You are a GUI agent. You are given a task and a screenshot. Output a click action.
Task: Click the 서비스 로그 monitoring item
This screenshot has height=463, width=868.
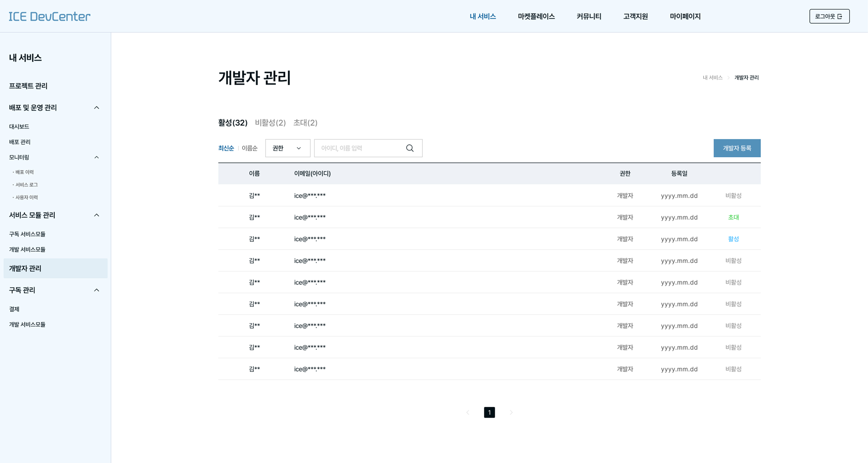(x=26, y=184)
